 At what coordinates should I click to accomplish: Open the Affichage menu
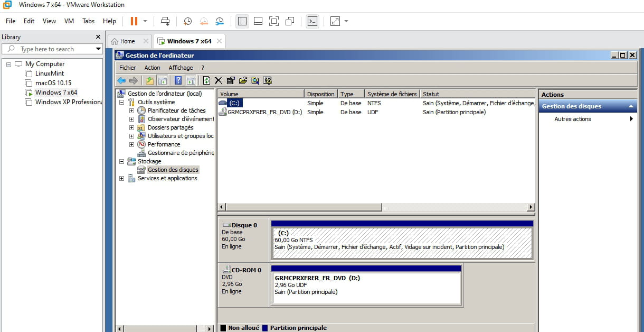[x=181, y=68]
